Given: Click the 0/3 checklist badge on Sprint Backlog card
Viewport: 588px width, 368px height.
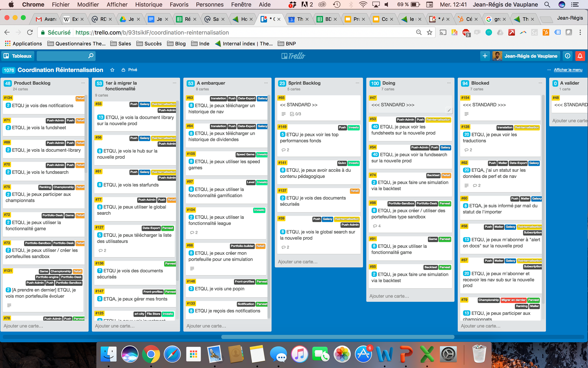Looking at the screenshot, I should point(295,114).
